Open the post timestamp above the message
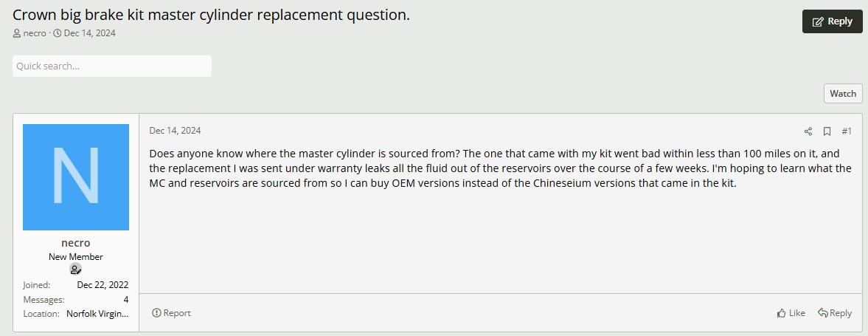Screen dimensions: 868x336 pyautogui.click(x=175, y=131)
